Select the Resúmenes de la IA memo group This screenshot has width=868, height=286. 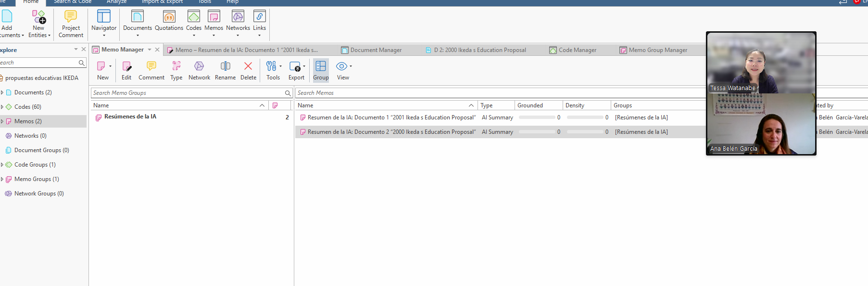pyautogui.click(x=130, y=117)
